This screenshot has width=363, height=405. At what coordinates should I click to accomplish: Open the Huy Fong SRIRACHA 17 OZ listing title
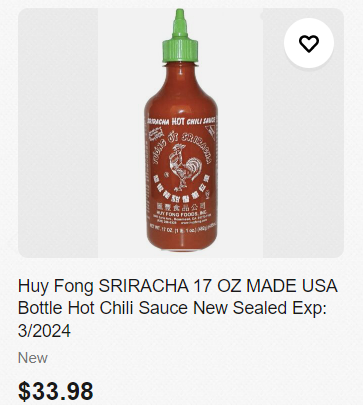point(178,308)
